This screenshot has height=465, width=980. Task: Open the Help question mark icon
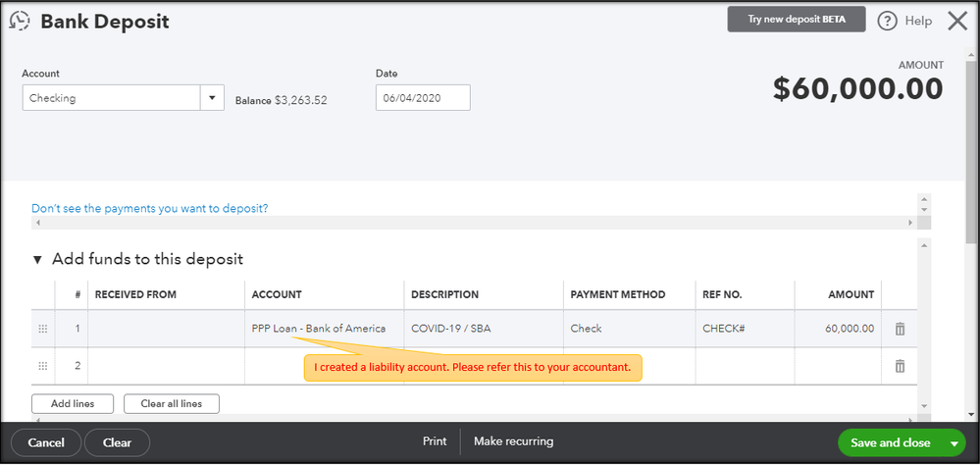pos(888,21)
